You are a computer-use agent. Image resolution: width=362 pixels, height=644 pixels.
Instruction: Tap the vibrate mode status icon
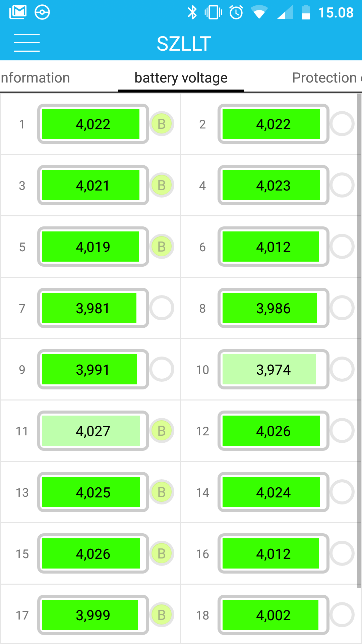213,12
